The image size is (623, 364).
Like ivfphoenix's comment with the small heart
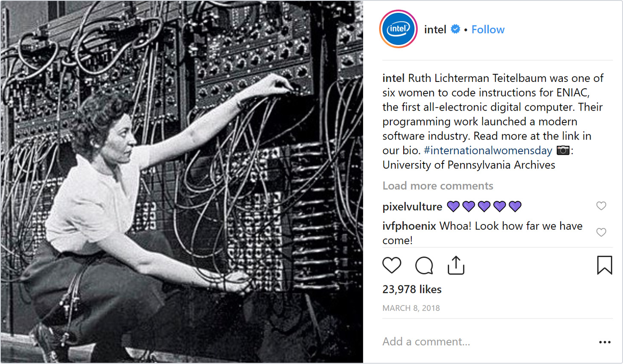click(601, 232)
